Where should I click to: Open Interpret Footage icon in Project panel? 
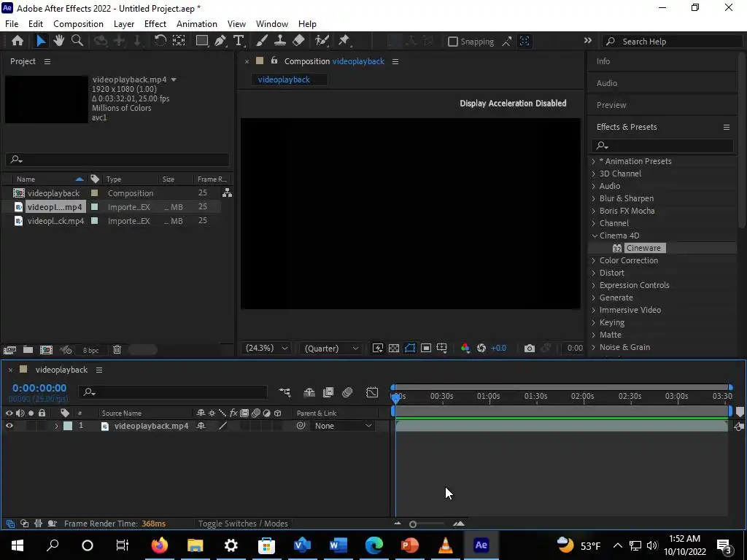9,350
